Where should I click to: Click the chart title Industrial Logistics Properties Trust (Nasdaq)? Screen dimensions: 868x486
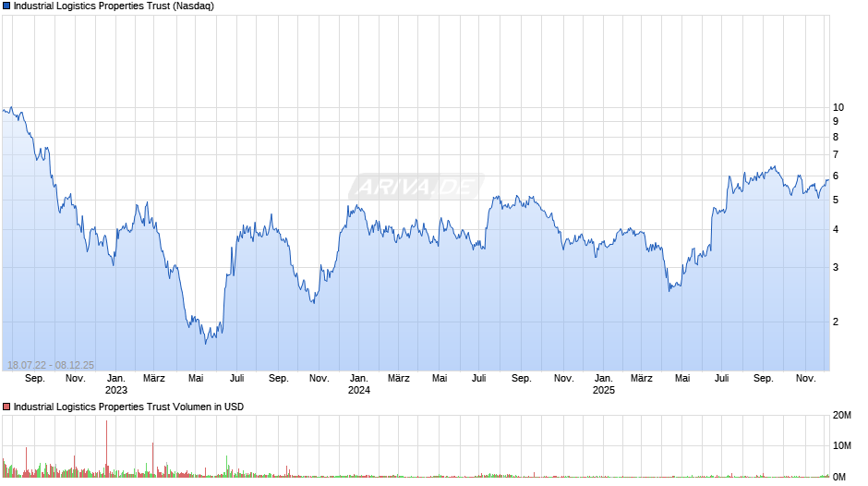114,6
